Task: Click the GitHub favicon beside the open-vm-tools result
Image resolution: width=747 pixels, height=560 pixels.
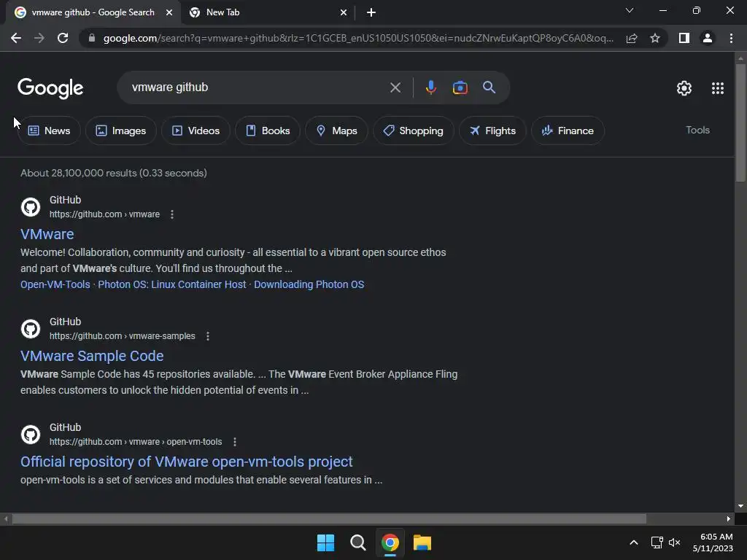Action: pyautogui.click(x=31, y=435)
